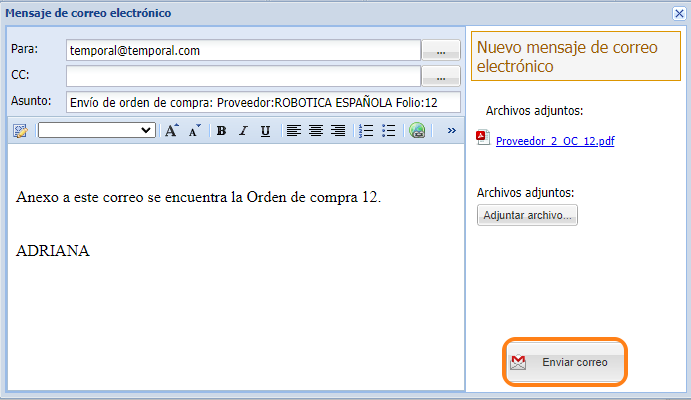Open the Proveedor_2_OC_12.pdf attachment link
Screen dimensions: 691x400
555,141
